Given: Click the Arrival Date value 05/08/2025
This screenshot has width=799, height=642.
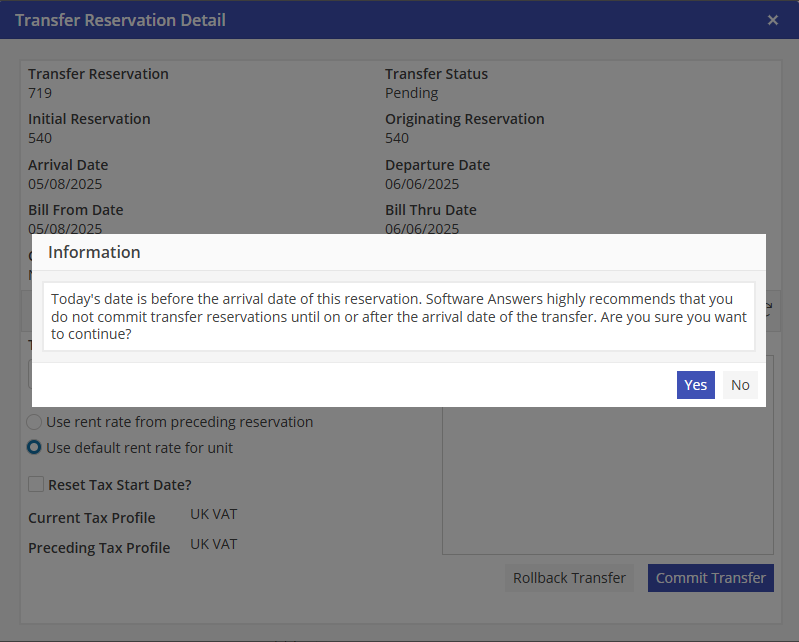Looking at the screenshot, I should (x=65, y=184).
